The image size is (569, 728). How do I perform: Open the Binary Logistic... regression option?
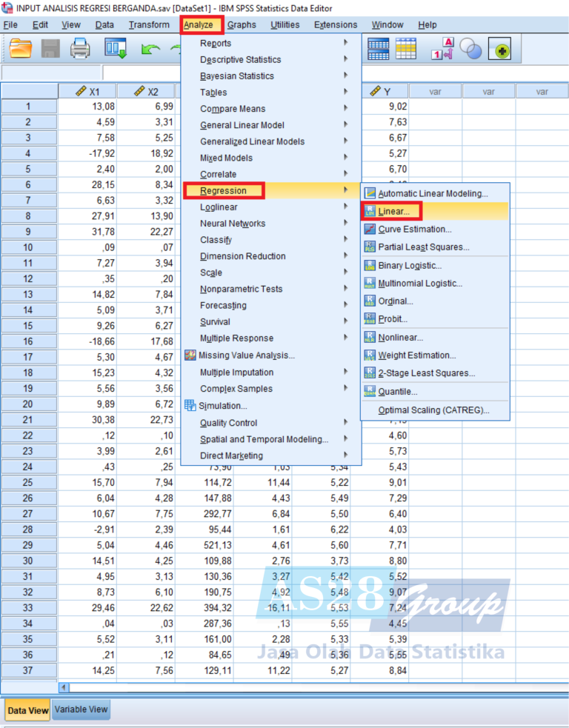(x=409, y=265)
